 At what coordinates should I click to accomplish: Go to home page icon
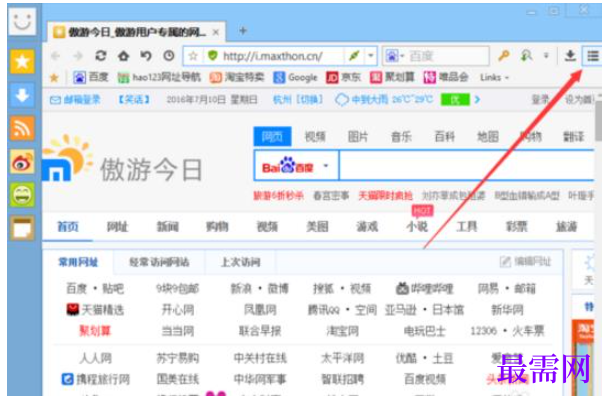(x=124, y=56)
